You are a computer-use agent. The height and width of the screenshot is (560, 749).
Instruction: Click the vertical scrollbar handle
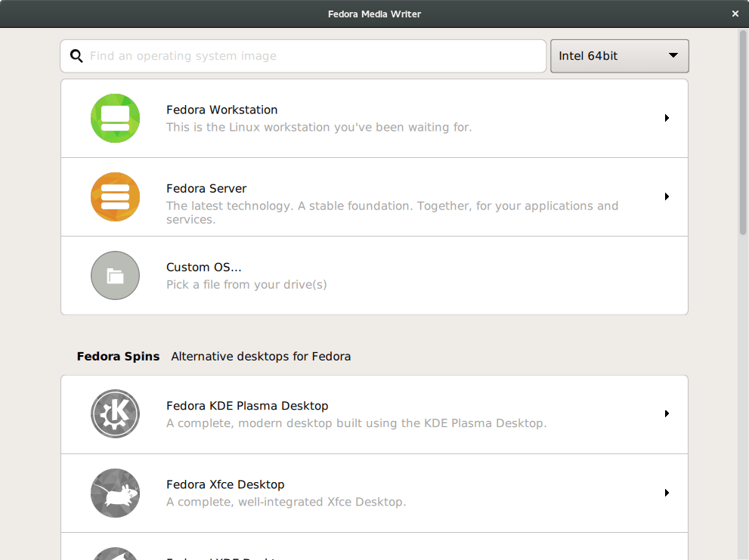coord(743,132)
